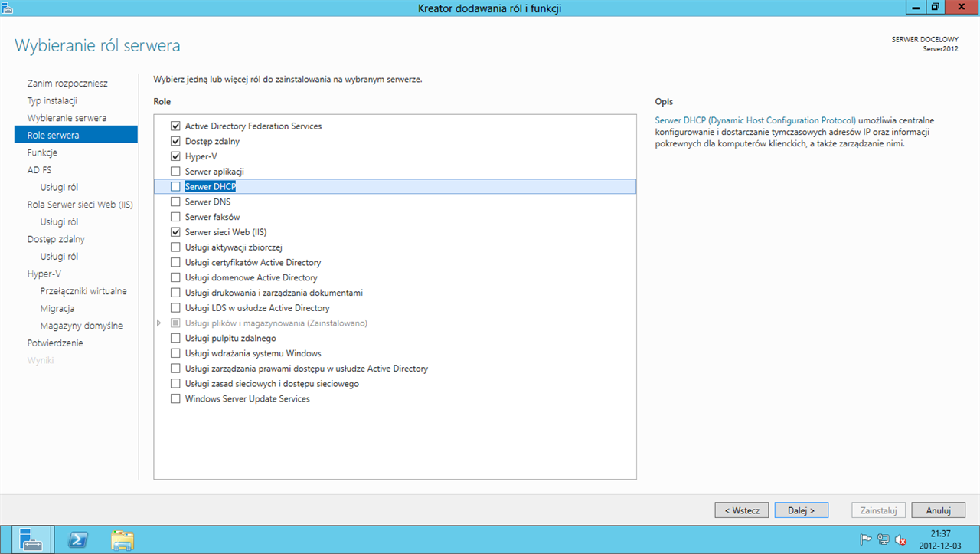Check Usługi zarządzania prawami dostępu role
The width and height of the screenshot is (980, 554).
pyautogui.click(x=175, y=369)
